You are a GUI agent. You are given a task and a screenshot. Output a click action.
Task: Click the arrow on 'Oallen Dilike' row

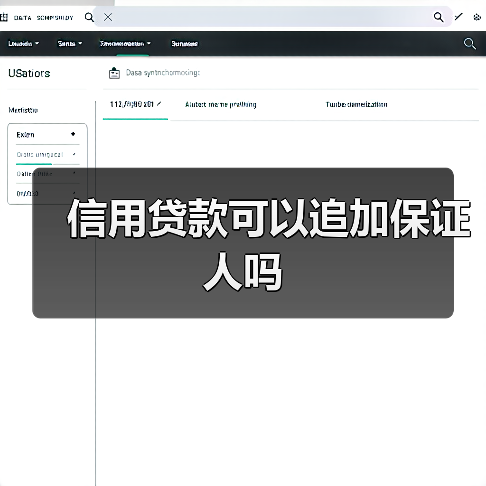[74, 173]
